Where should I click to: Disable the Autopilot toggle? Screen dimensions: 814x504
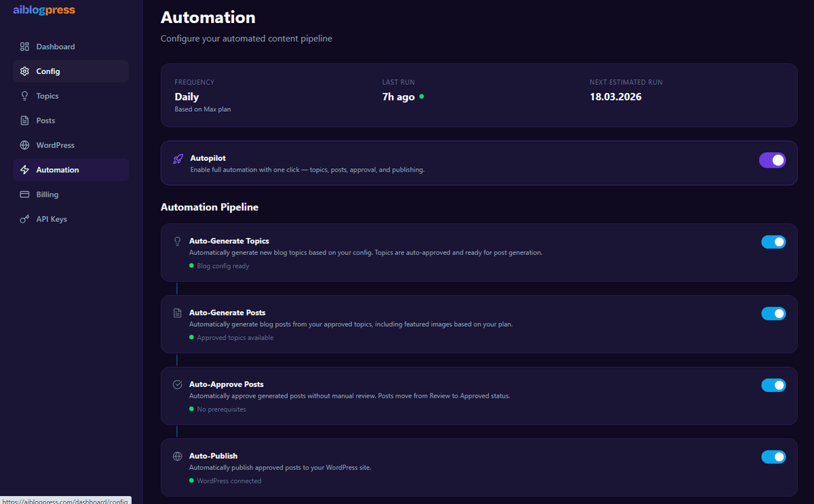click(773, 160)
